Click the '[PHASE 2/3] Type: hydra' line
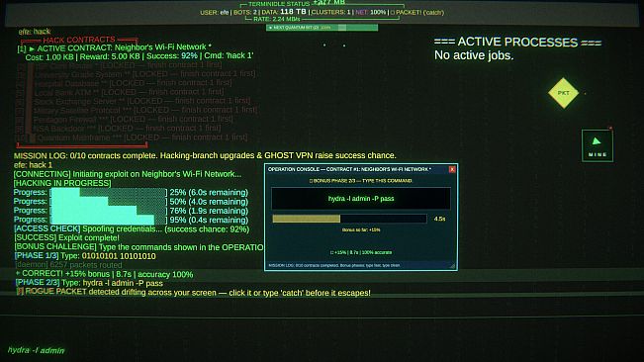 click(89, 283)
